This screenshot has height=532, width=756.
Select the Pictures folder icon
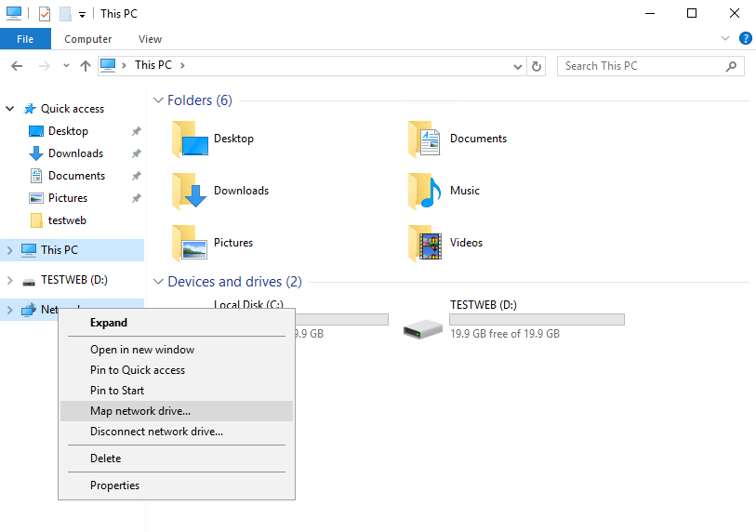click(x=190, y=243)
